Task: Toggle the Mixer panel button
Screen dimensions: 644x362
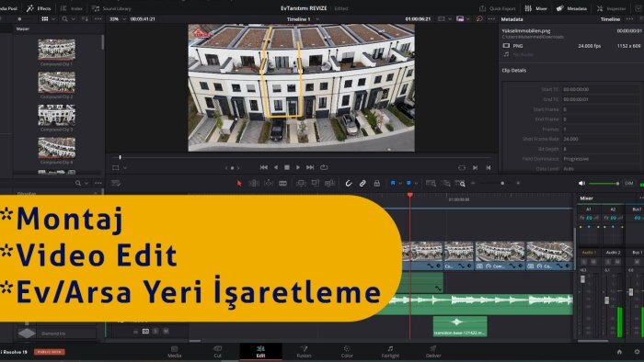Action: [536, 8]
